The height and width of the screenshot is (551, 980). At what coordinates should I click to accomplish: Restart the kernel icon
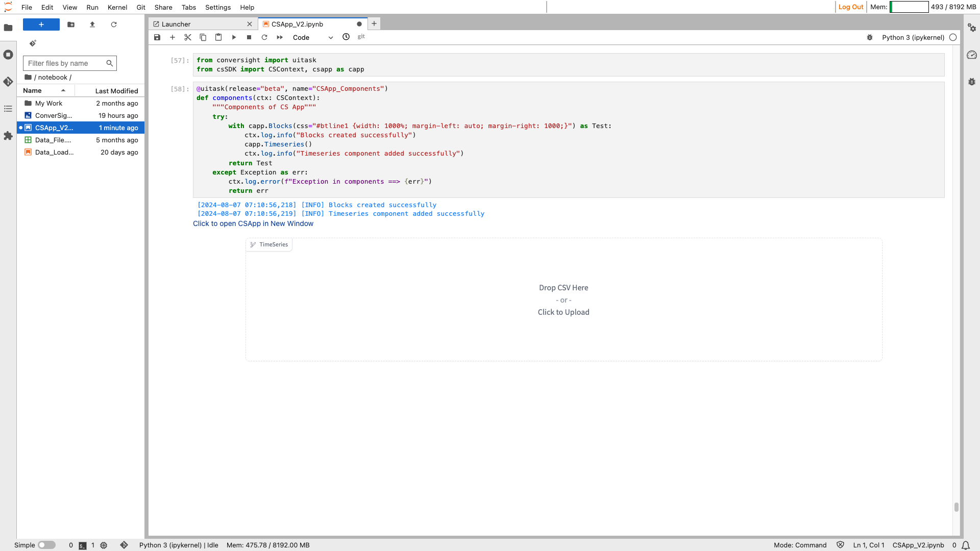pyautogui.click(x=264, y=37)
